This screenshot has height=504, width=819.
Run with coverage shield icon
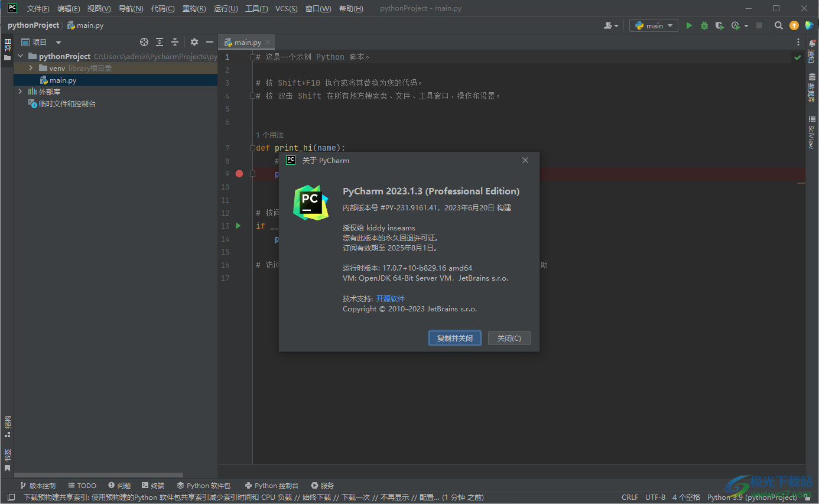(x=719, y=25)
